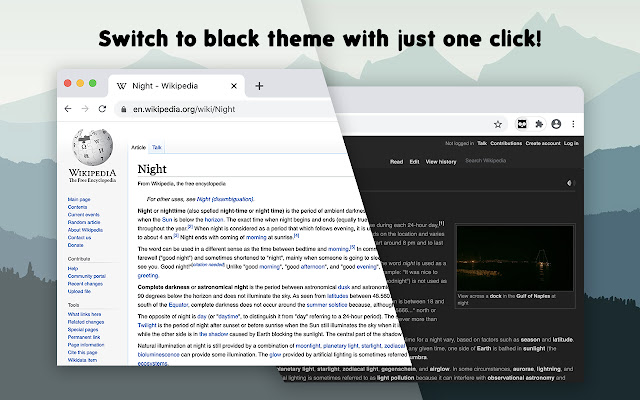
Task: Click the dark theme extension icon
Action: point(522,124)
